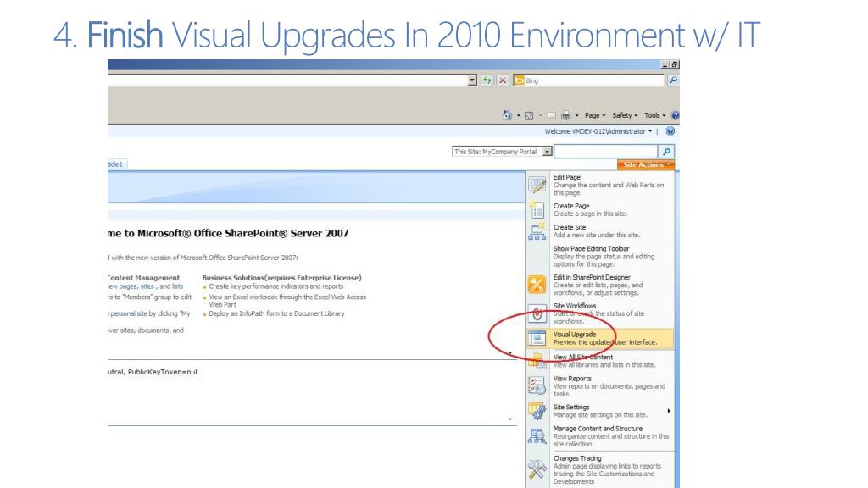This screenshot has height=488, width=868.
Task: Select Edit Page menu item
Action: tap(599, 185)
